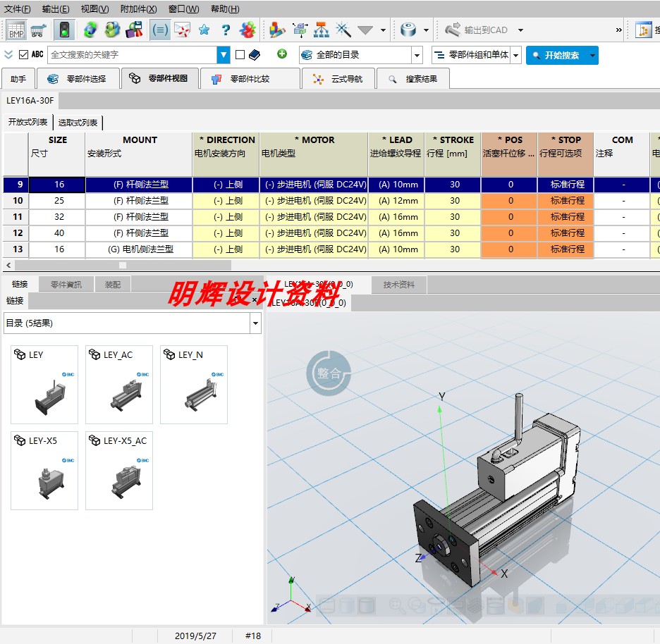Click the 输出到CAD button
Screen dimensions: 660x644
477,30
